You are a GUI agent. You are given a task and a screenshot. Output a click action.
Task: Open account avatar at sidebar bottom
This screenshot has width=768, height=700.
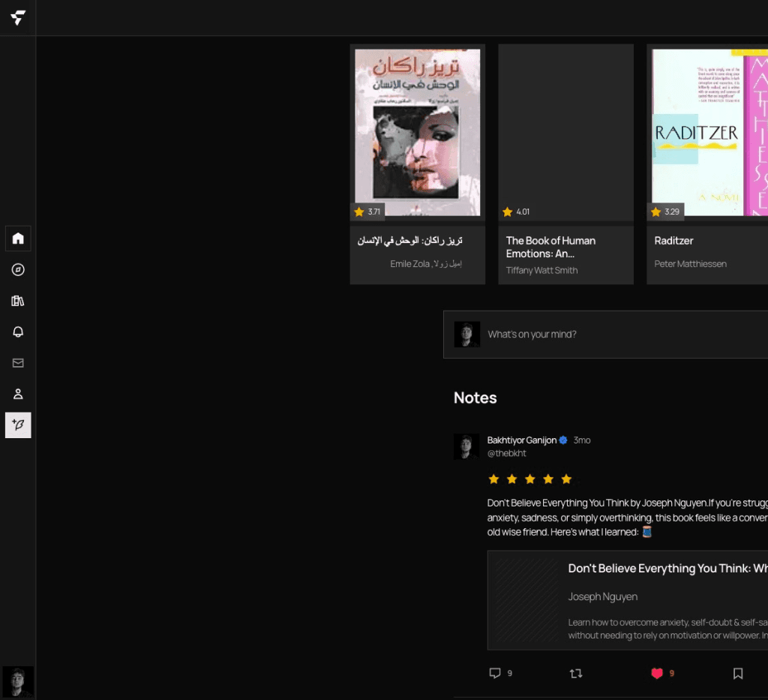point(18,681)
